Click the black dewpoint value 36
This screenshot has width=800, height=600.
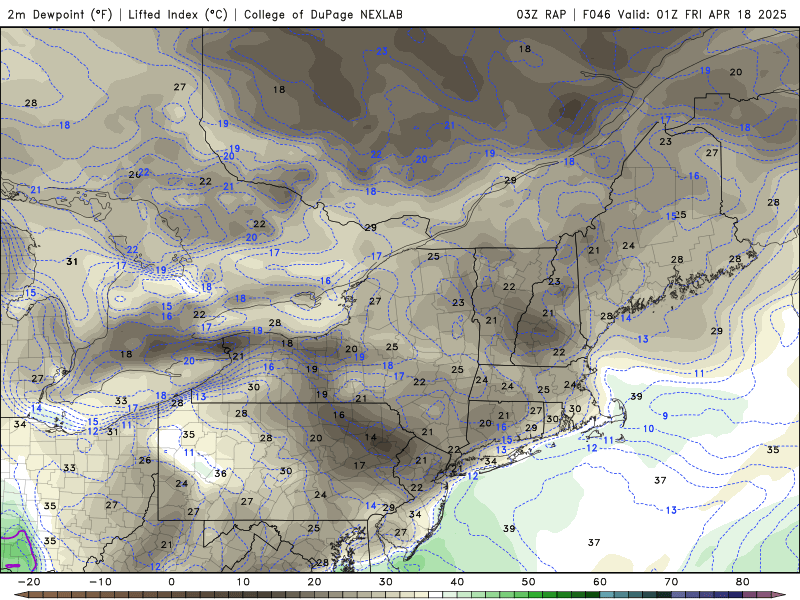point(220,473)
